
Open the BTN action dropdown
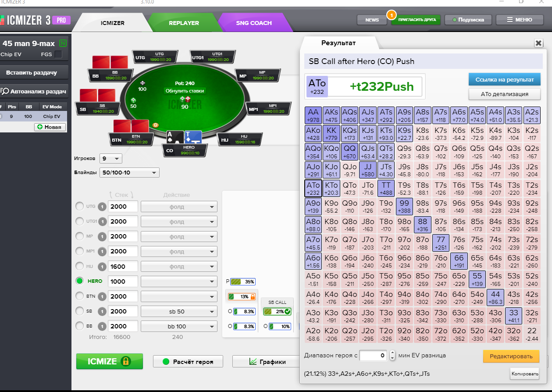tap(179, 296)
